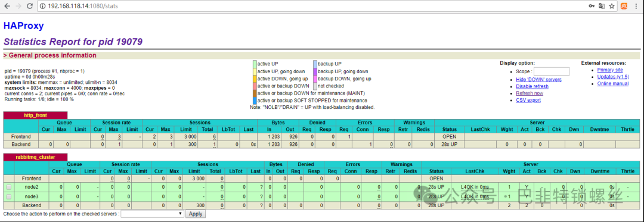644x222 pixels.
Task: Click rabbitmq_cluster Frontend 'OPEN' status cell
Action: point(436,179)
